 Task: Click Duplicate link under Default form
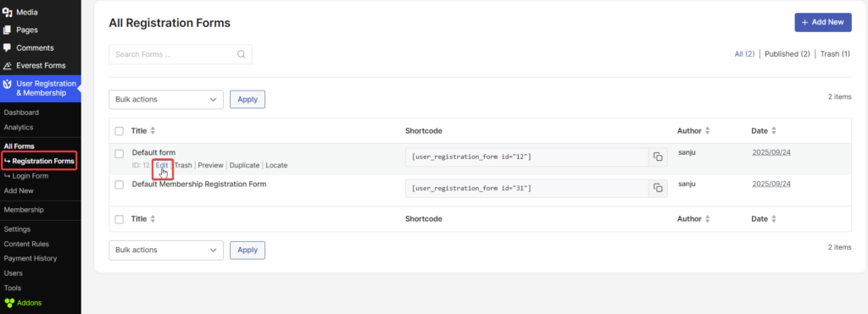(x=244, y=165)
